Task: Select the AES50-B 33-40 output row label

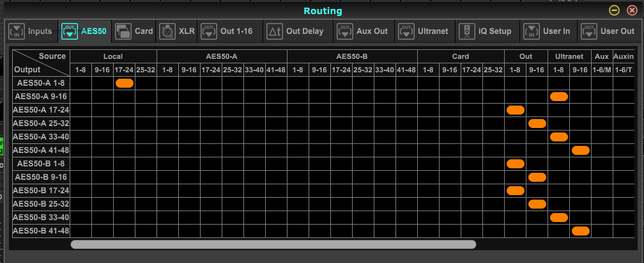Action: point(41,218)
